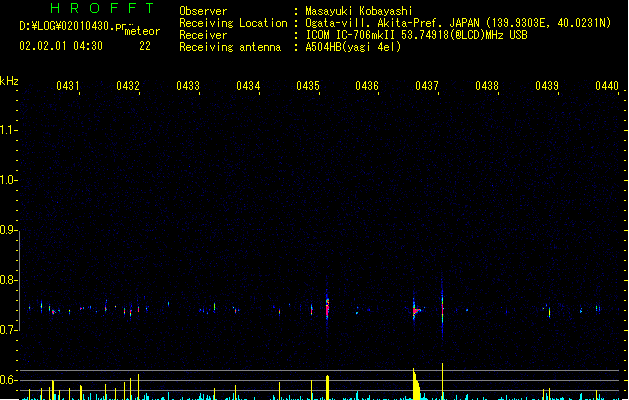Click time marker 0439

coord(547,85)
